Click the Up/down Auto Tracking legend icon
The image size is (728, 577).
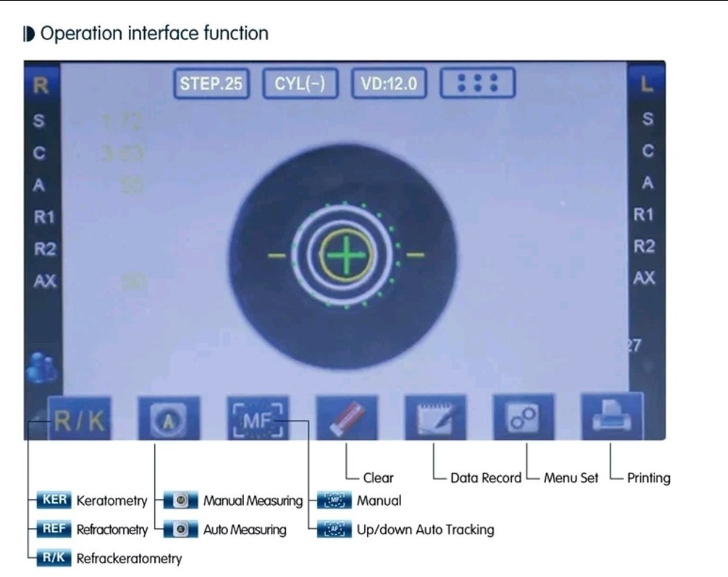coord(336,530)
